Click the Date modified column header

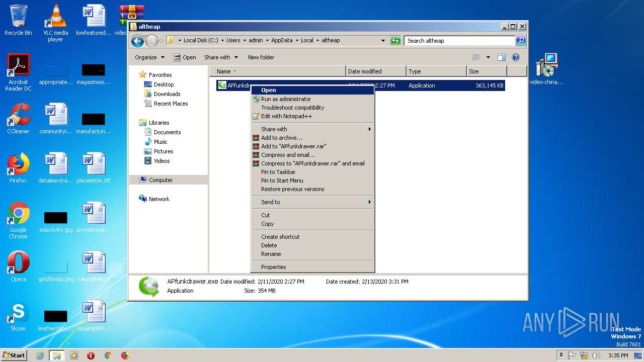point(376,71)
